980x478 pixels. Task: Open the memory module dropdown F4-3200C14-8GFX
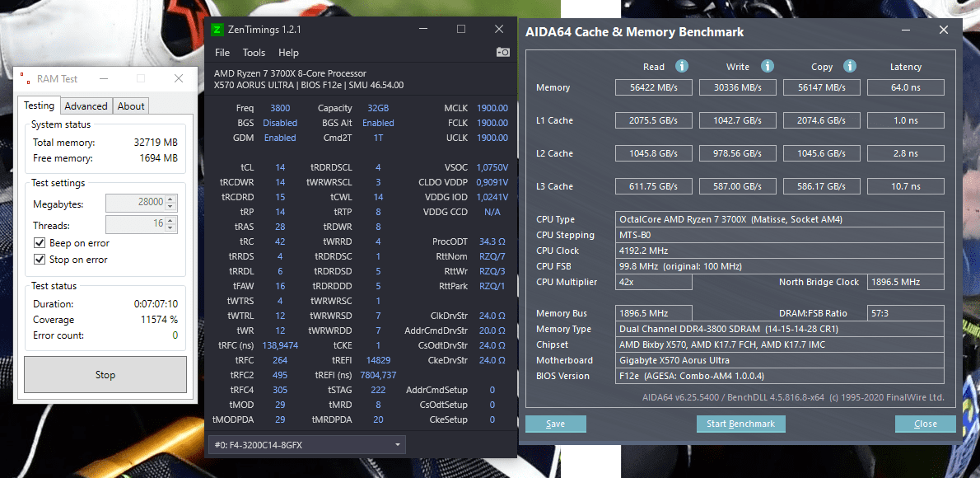point(307,445)
